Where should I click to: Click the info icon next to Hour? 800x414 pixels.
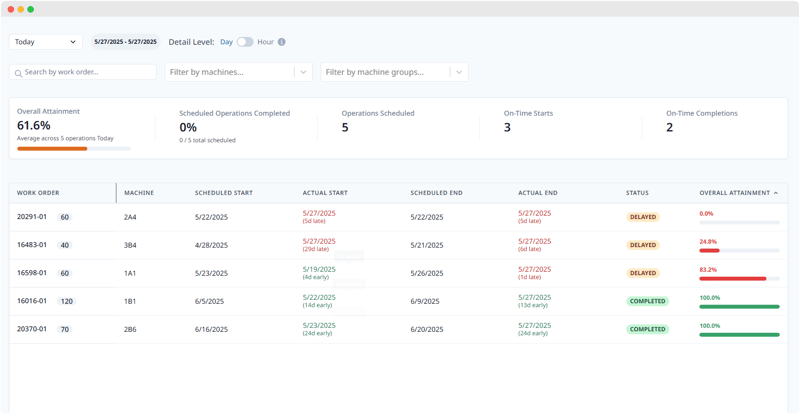(282, 42)
